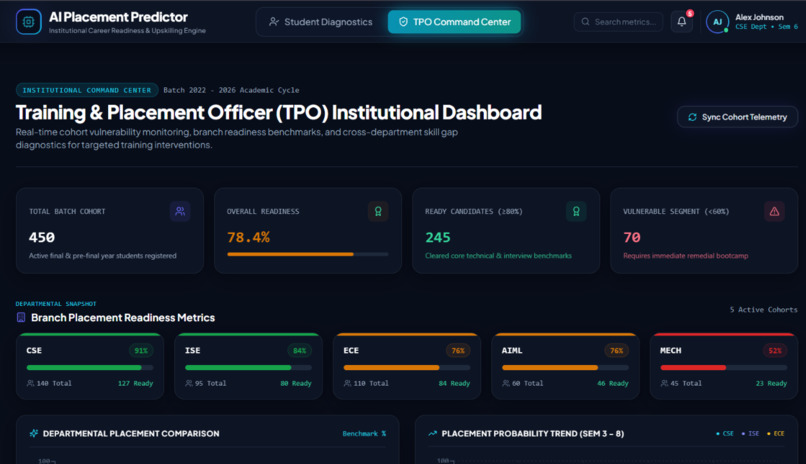Click the bookmark icon beside Branch Placement Readiness
The width and height of the screenshot is (806, 464).
point(21,318)
